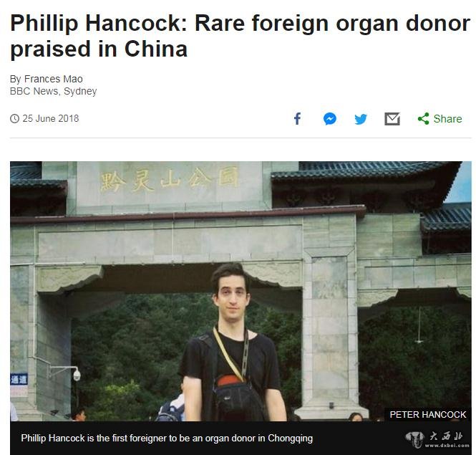Click the gold Chinese characters on the gate

(169, 179)
